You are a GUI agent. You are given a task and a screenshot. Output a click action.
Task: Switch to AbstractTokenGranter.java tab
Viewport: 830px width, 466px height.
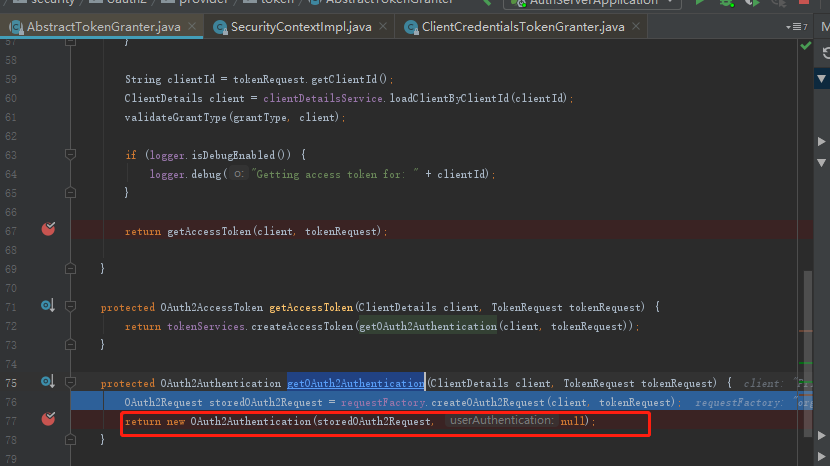103,26
